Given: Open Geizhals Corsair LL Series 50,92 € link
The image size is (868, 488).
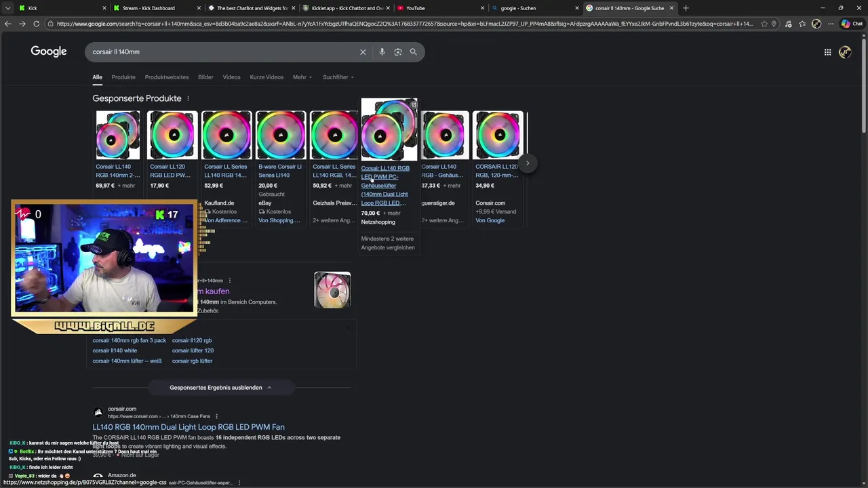Looking at the screenshot, I should coord(334,171).
